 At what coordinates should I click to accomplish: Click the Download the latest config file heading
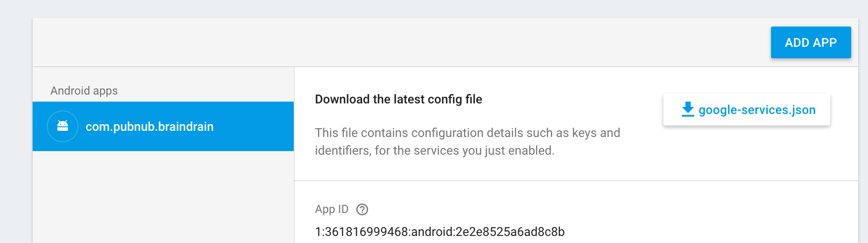[x=398, y=99]
